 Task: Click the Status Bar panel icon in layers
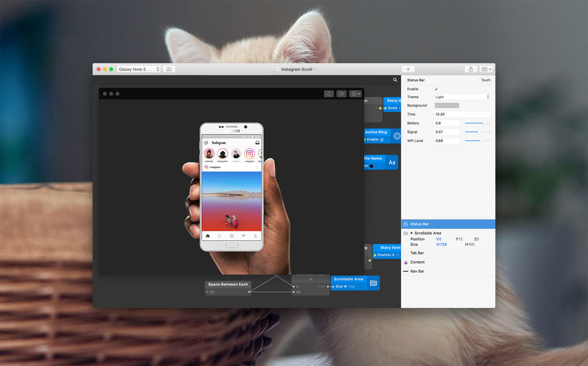(x=406, y=224)
